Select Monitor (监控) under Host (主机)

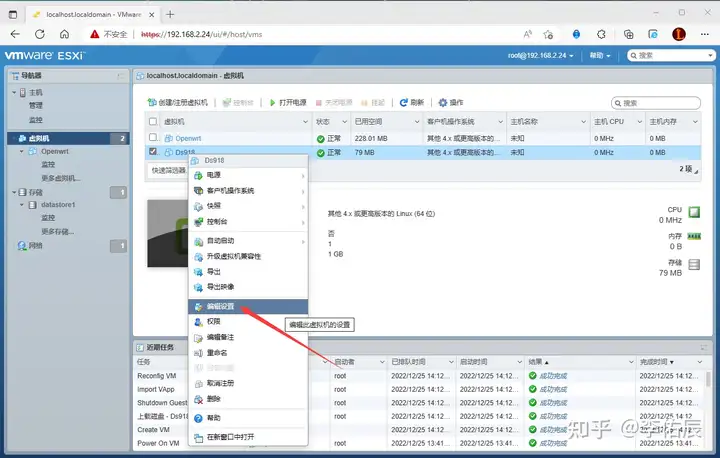click(36, 120)
